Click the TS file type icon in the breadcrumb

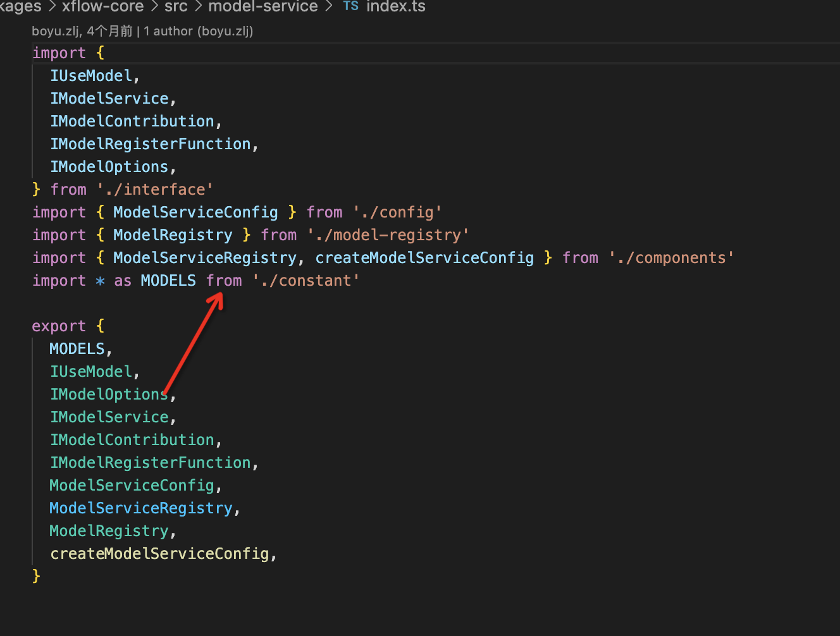pos(350,6)
